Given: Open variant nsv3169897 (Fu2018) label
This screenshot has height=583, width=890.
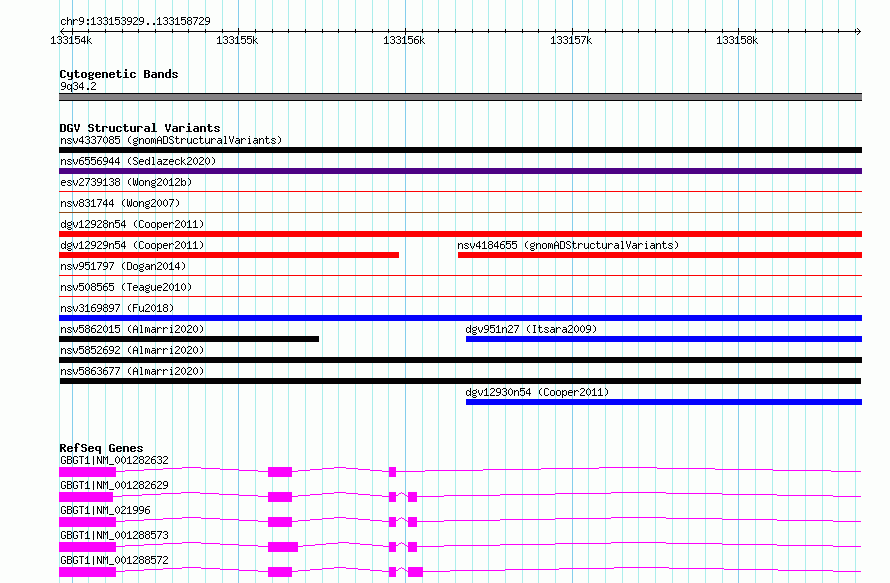Looking at the screenshot, I should pos(117,308).
